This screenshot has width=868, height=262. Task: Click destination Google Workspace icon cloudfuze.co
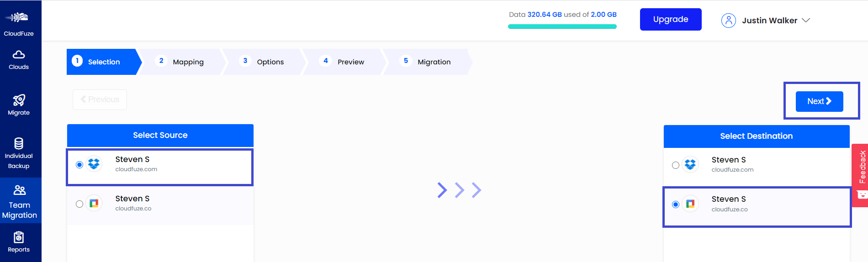click(x=690, y=204)
